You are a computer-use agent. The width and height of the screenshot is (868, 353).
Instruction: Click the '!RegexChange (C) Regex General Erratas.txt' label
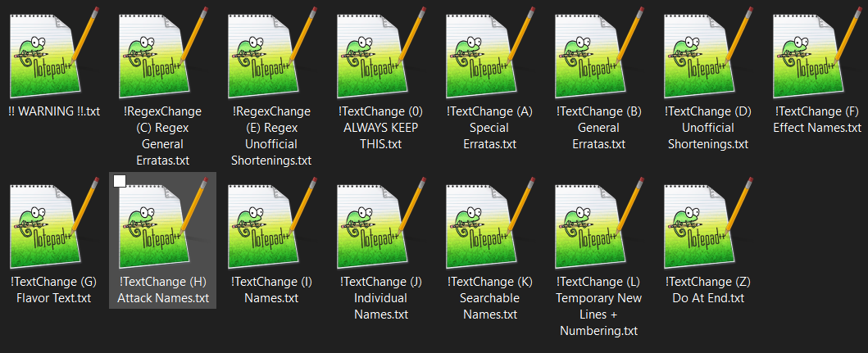pos(163,136)
